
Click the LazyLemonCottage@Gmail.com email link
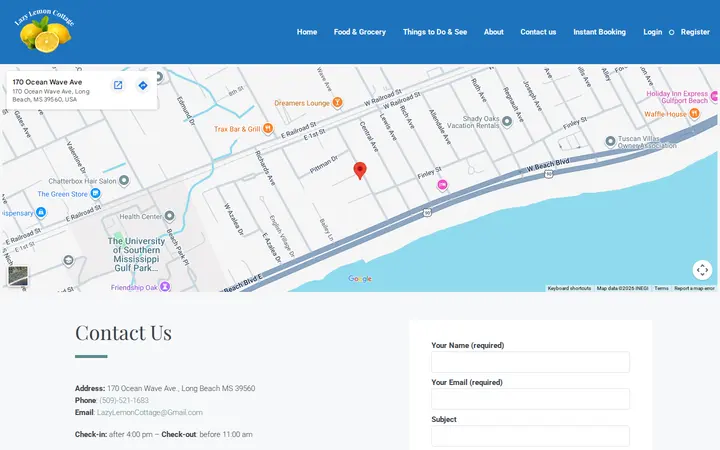(x=150, y=412)
